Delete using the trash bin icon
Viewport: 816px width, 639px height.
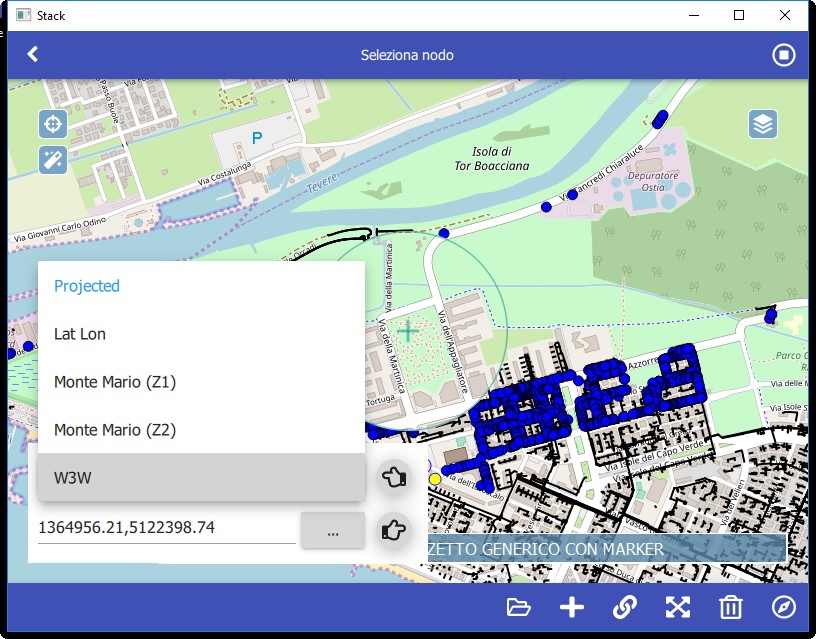[731, 607]
